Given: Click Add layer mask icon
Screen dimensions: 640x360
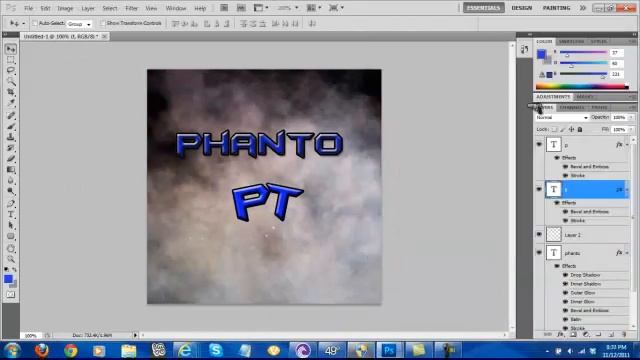Looking at the screenshot, I should click(x=573, y=334).
